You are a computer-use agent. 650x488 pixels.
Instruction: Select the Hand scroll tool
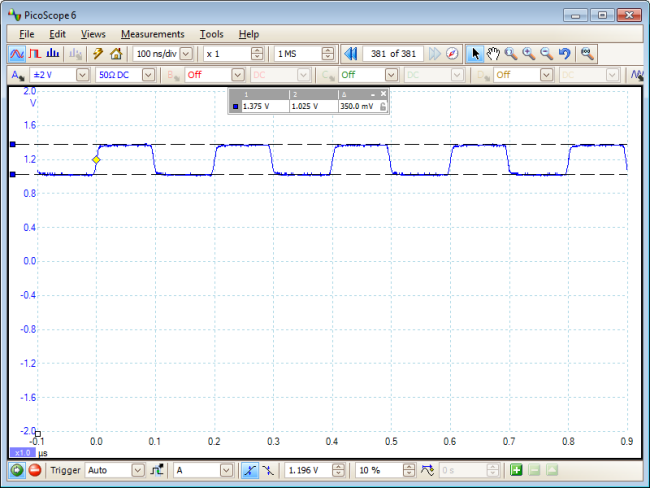coord(493,54)
